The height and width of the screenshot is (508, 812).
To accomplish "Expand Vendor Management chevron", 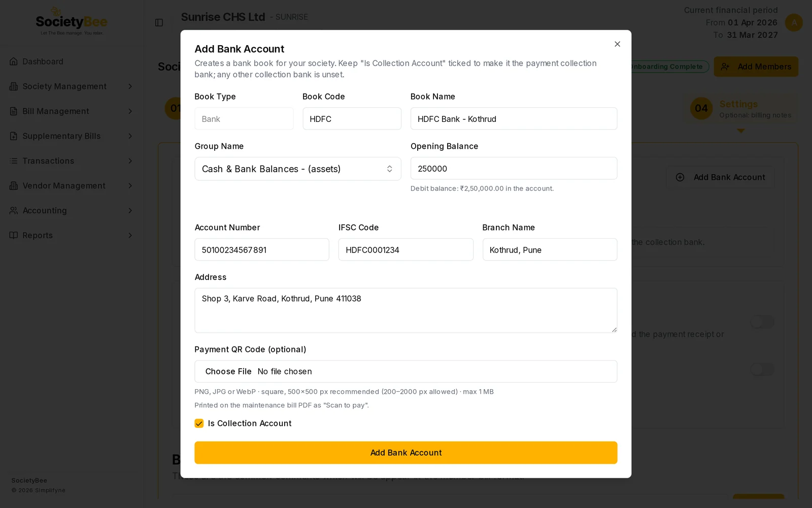I will [130, 186].
